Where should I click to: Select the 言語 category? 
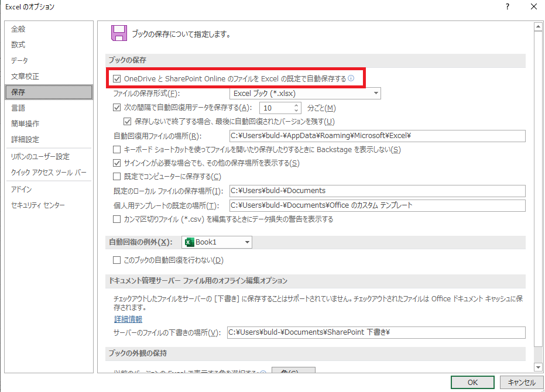click(49, 108)
